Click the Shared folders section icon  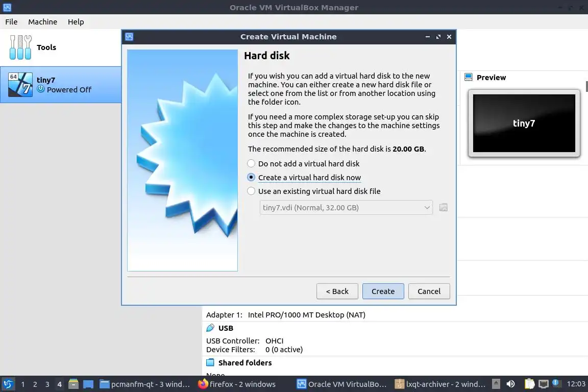(x=210, y=362)
